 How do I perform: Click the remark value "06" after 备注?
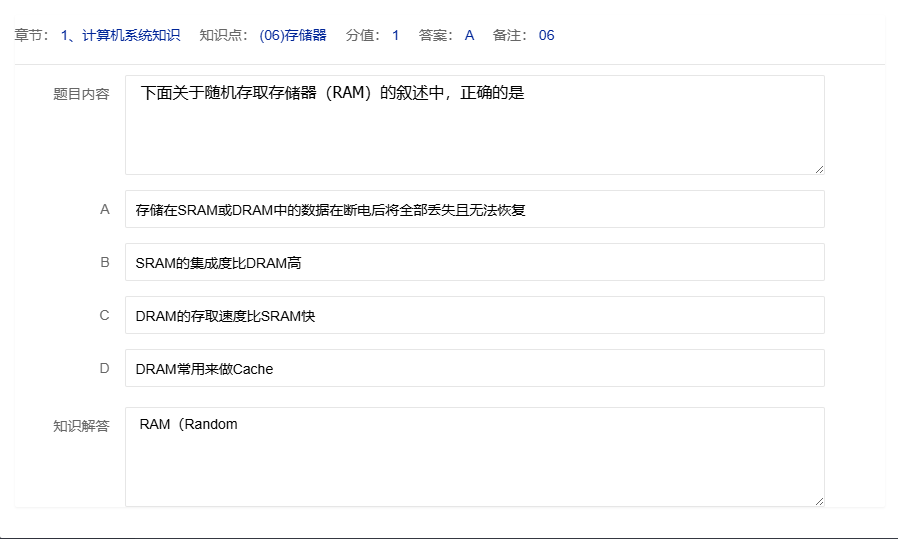(546, 36)
